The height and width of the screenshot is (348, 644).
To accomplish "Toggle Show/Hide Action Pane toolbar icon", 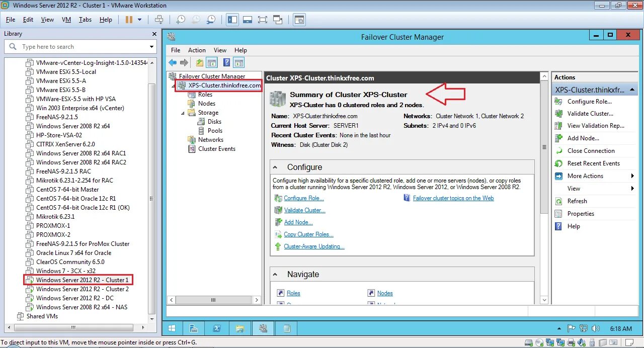I will tap(239, 63).
